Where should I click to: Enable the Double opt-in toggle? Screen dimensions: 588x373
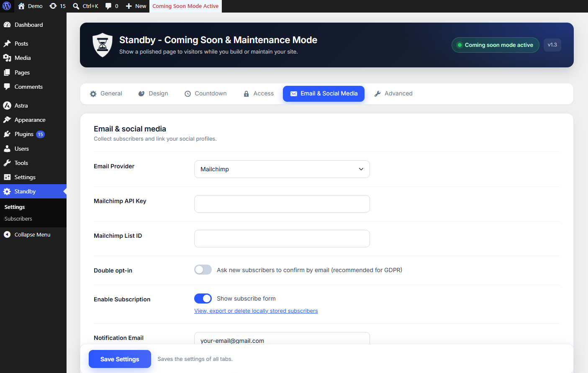pos(203,270)
